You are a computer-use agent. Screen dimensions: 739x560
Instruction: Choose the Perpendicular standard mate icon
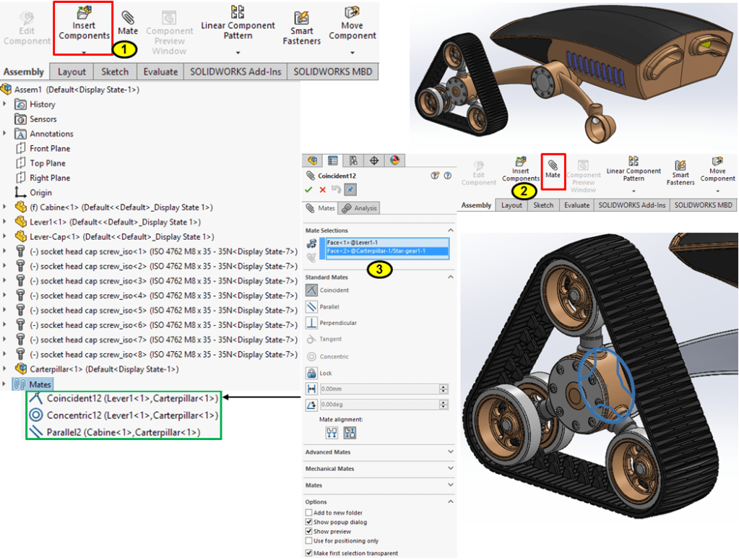(x=312, y=323)
